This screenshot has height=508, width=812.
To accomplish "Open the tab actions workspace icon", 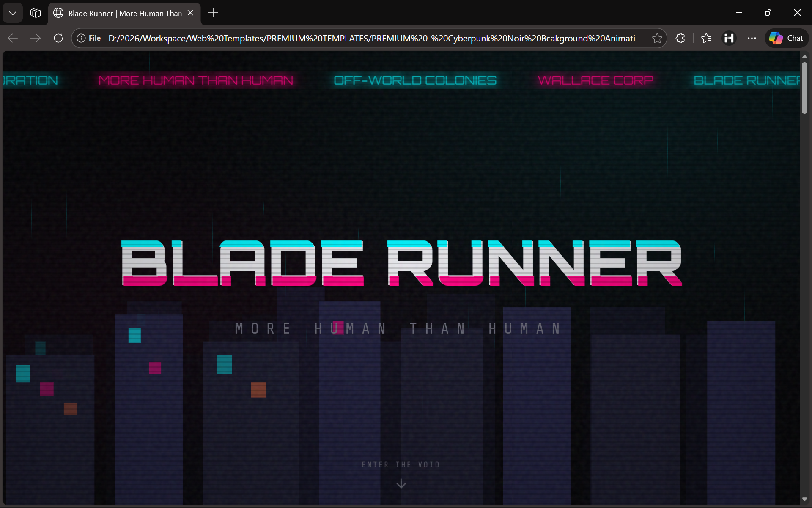I will pos(36,13).
